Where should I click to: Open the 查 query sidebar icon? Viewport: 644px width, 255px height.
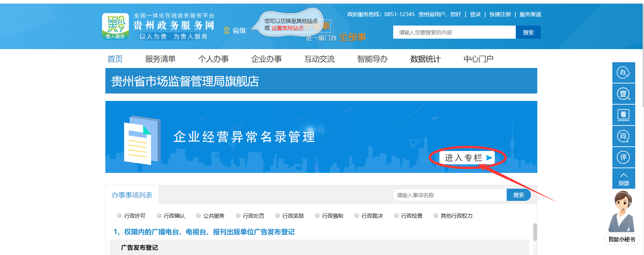pos(623,94)
